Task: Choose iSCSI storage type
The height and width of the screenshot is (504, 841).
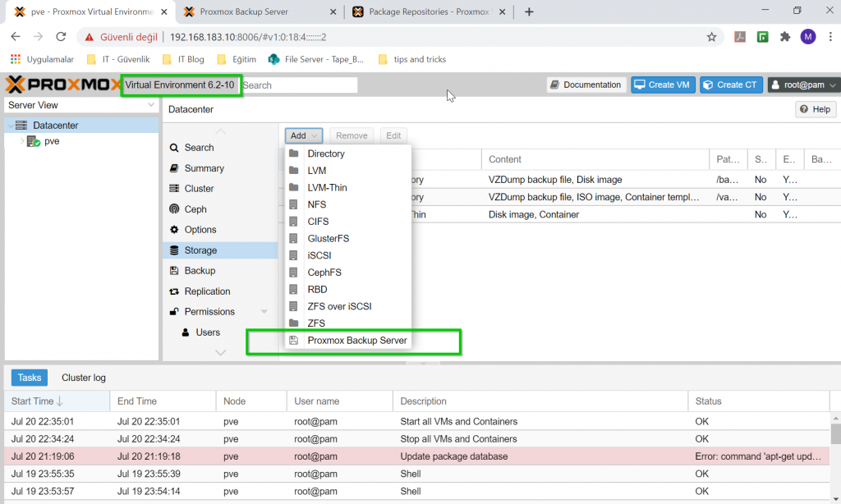Action: click(x=348, y=255)
